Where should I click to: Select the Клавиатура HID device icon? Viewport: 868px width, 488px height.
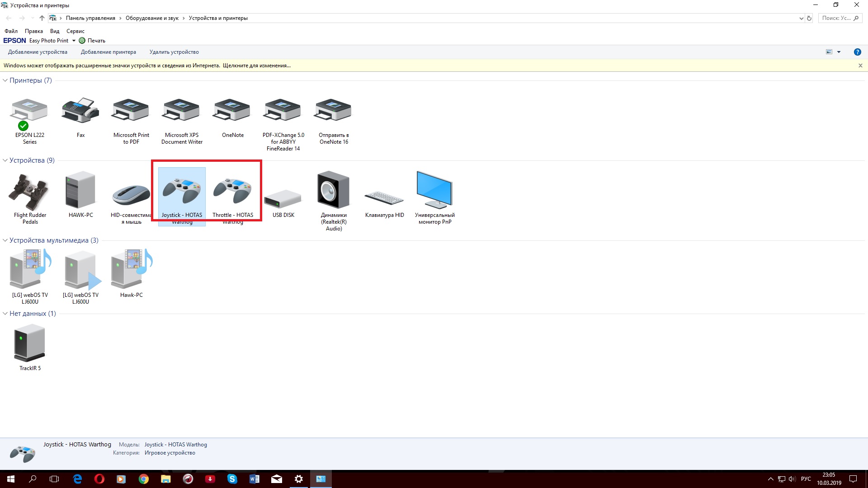click(x=384, y=198)
